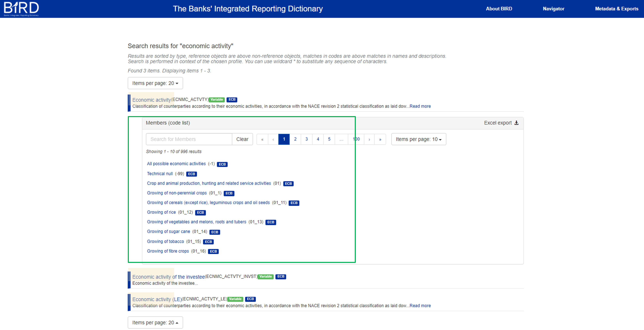This screenshot has width=644, height=330.
Task: Click ECB badge beside Growing of rice
Action: click(x=200, y=213)
